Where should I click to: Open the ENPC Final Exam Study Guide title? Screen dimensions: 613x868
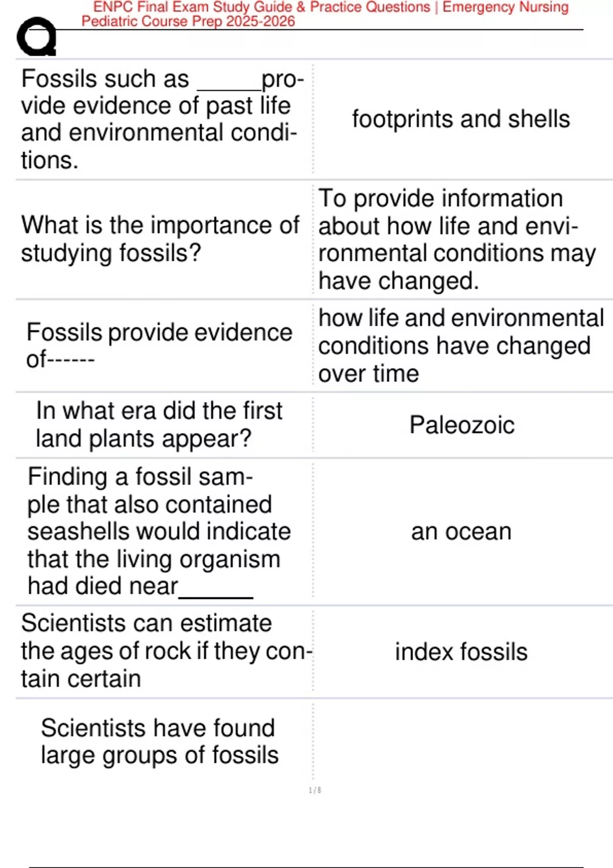[x=331, y=7]
